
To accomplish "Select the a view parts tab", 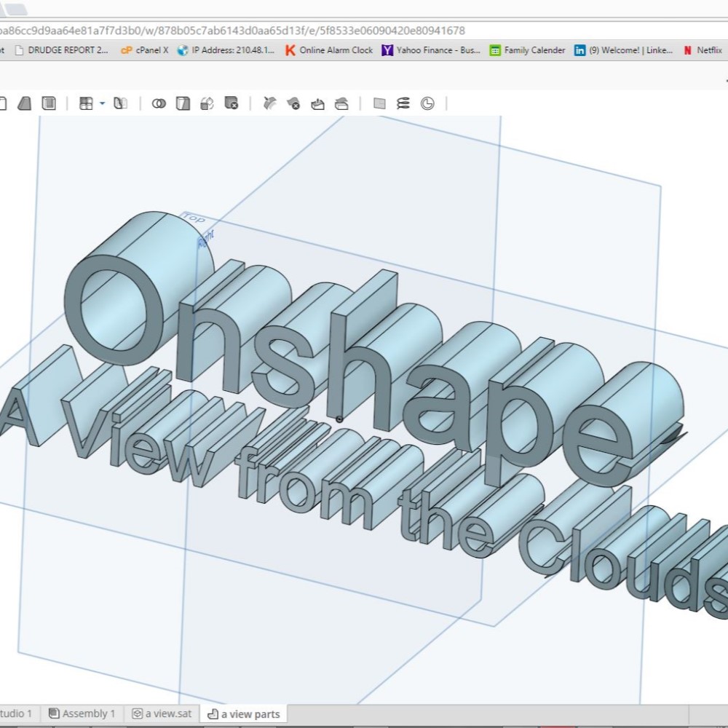I will click(244, 713).
